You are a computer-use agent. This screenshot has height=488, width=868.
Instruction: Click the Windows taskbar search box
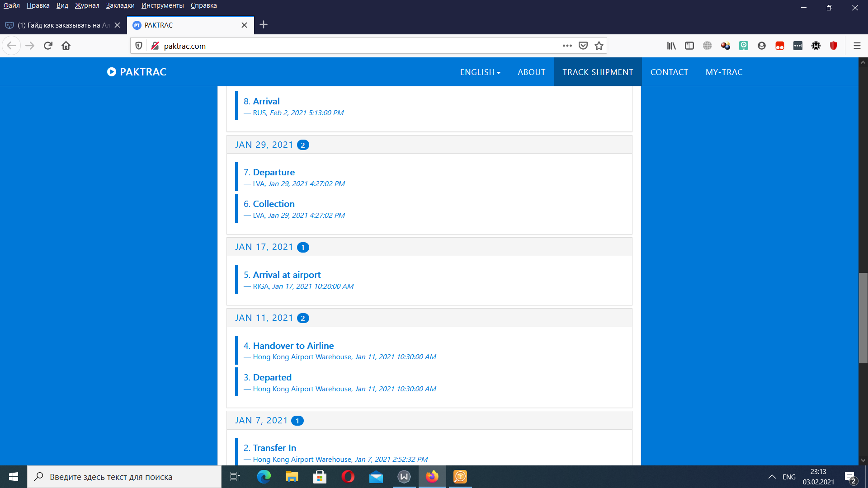tap(124, 477)
